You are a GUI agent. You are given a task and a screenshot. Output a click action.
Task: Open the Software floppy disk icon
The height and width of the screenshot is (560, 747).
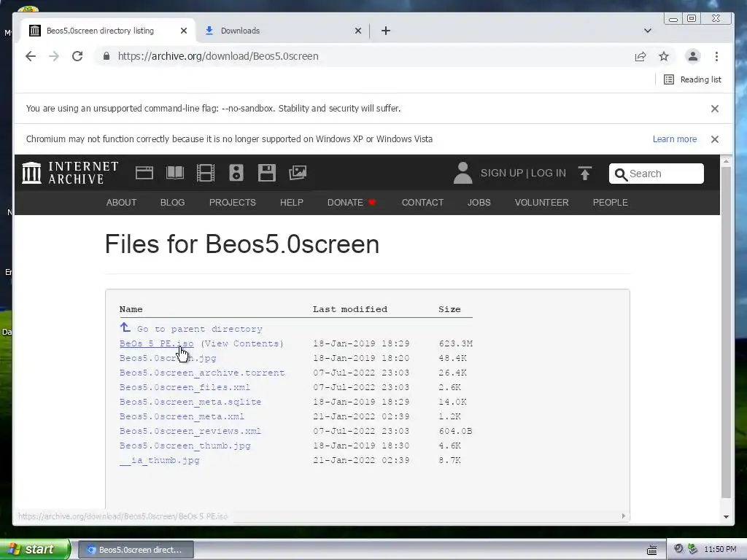pos(267,172)
